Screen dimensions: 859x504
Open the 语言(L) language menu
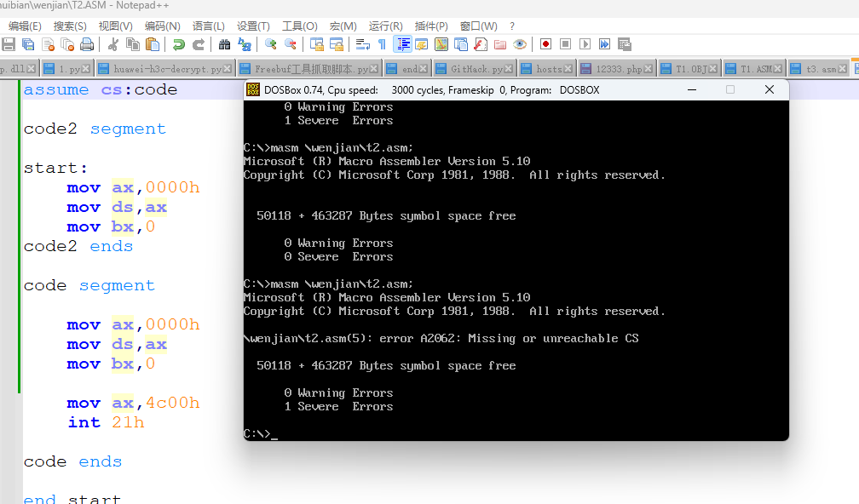[209, 26]
